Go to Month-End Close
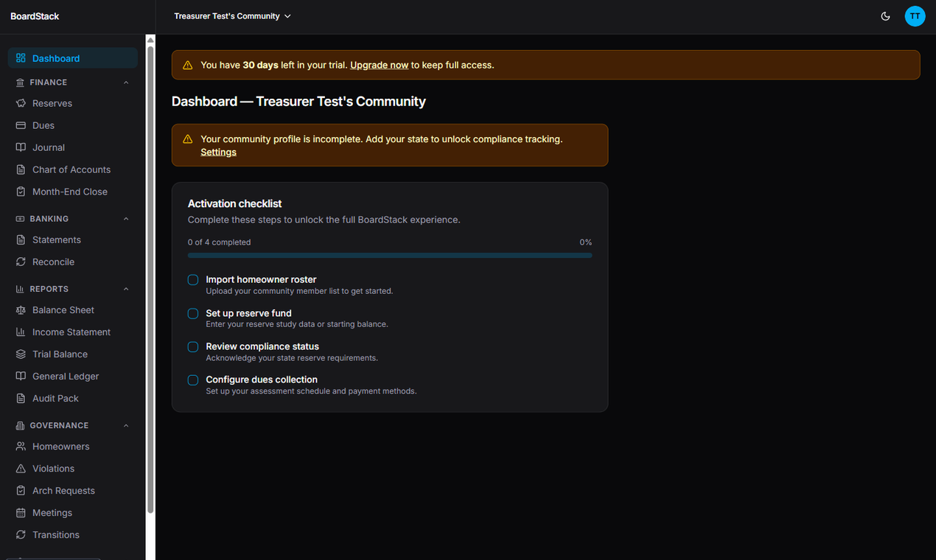The height and width of the screenshot is (560, 936). pyautogui.click(x=73, y=192)
